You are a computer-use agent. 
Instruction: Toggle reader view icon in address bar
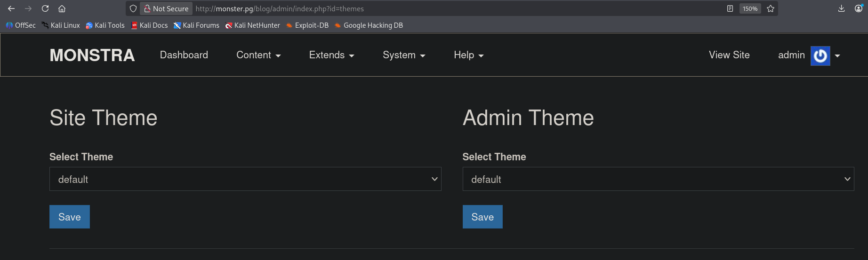point(730,8)
